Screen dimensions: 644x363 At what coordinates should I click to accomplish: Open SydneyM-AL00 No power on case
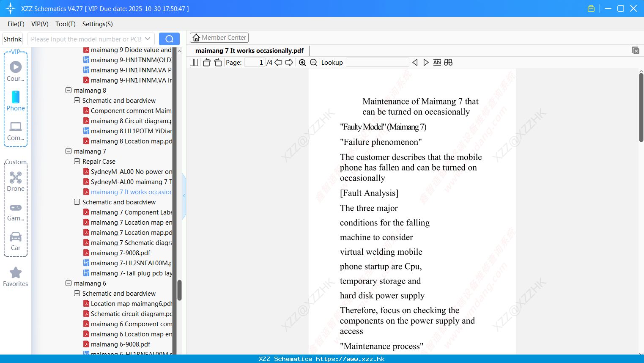coord(128,171)
